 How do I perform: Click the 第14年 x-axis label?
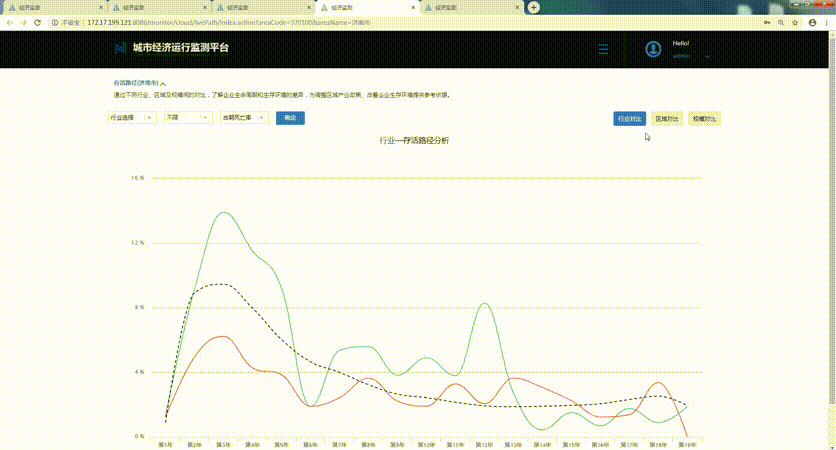542,445
